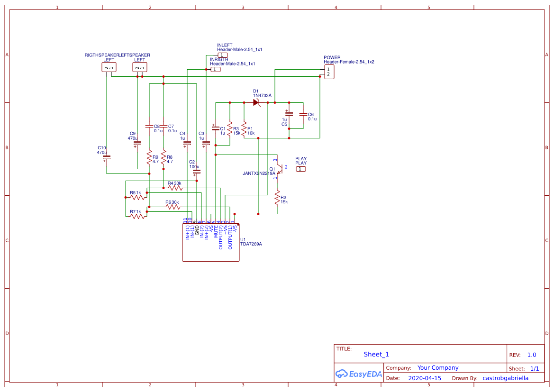Click the C9 470u capacitor symbol
Image resolution: width=554 pixels, height=392 pixels.
pyautogui.click(x=137, y=144)
